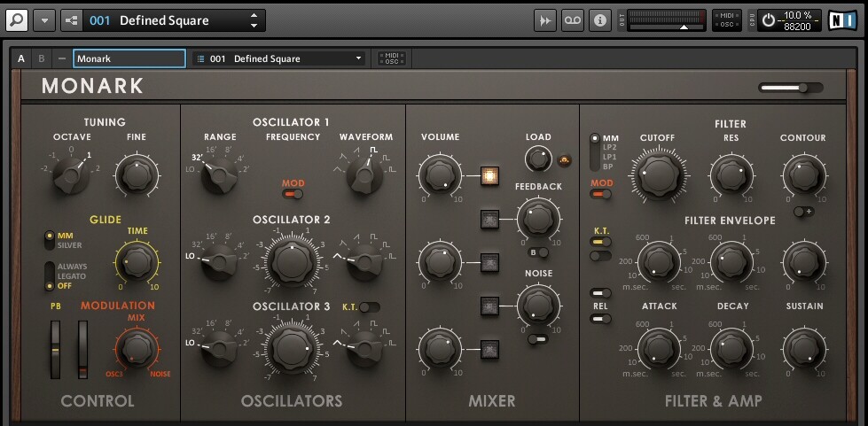Screen dimensions: 868x426
Task: Click the Oscillator 3 waveform selector knob
Action: (364, 349)
